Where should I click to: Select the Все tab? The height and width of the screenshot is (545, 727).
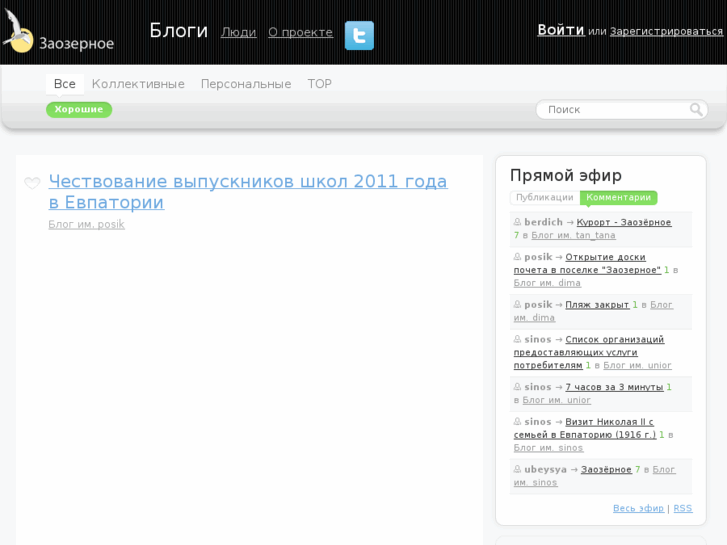point(65,84)
